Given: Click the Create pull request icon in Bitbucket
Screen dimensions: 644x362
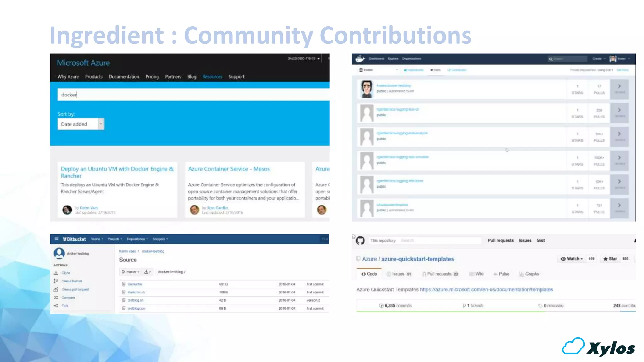Looking at the screenshot, I should pos(56,289).
